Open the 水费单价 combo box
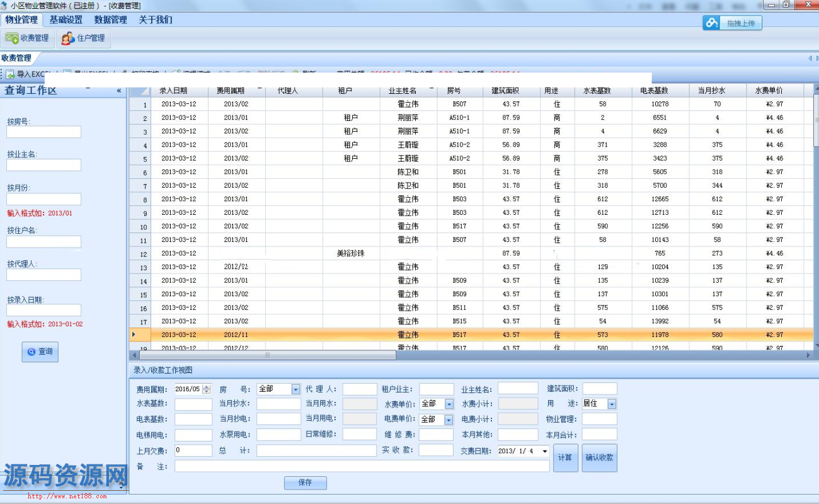Viewport: 819px width, 504px height. click(449, 404)
